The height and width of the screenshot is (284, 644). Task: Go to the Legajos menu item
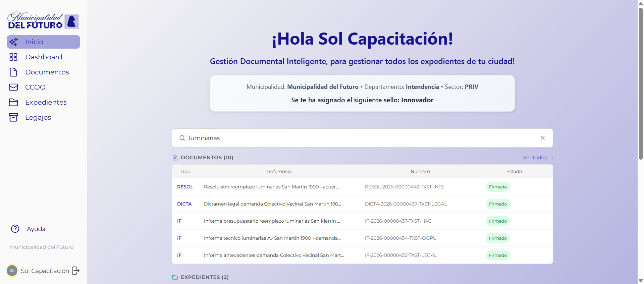pyautogui.click(x=38, y=117)
